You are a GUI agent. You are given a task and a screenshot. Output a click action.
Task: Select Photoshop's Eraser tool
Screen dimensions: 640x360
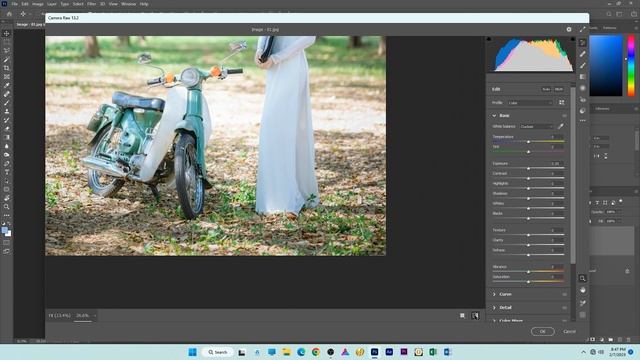click(7, 129)
